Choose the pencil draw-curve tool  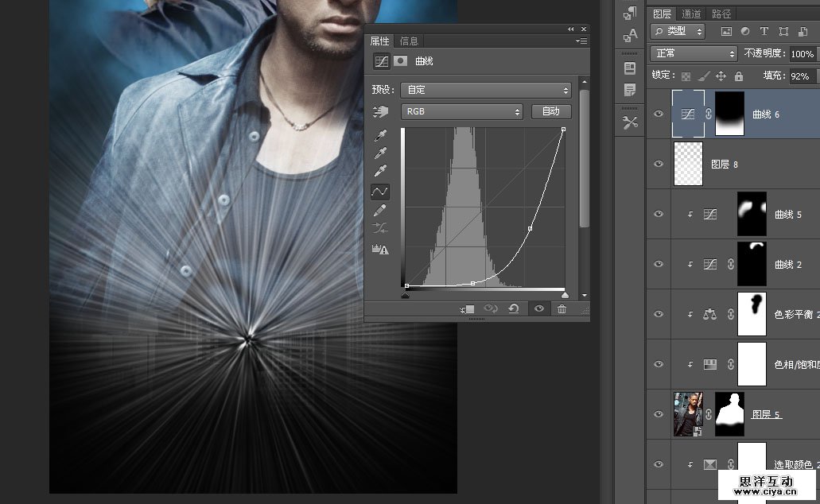(380, 210)
